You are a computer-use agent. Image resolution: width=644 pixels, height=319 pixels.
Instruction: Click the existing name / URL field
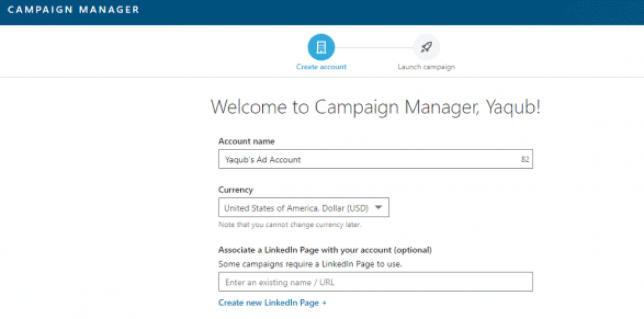pos(375,282)
